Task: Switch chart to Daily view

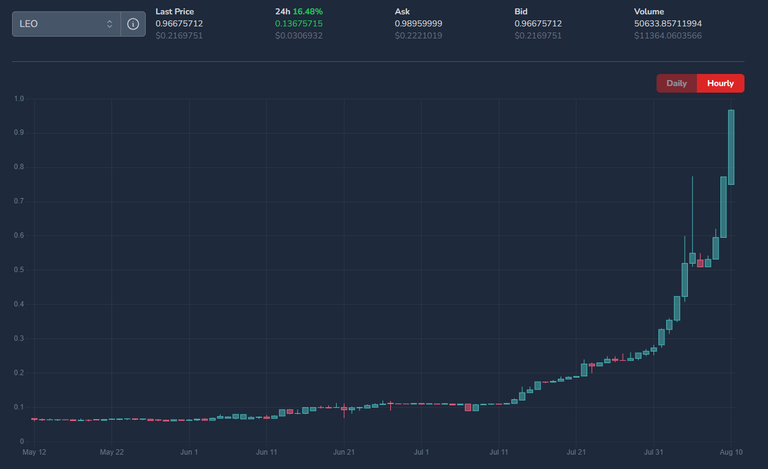Action: [x=676, y=83]
